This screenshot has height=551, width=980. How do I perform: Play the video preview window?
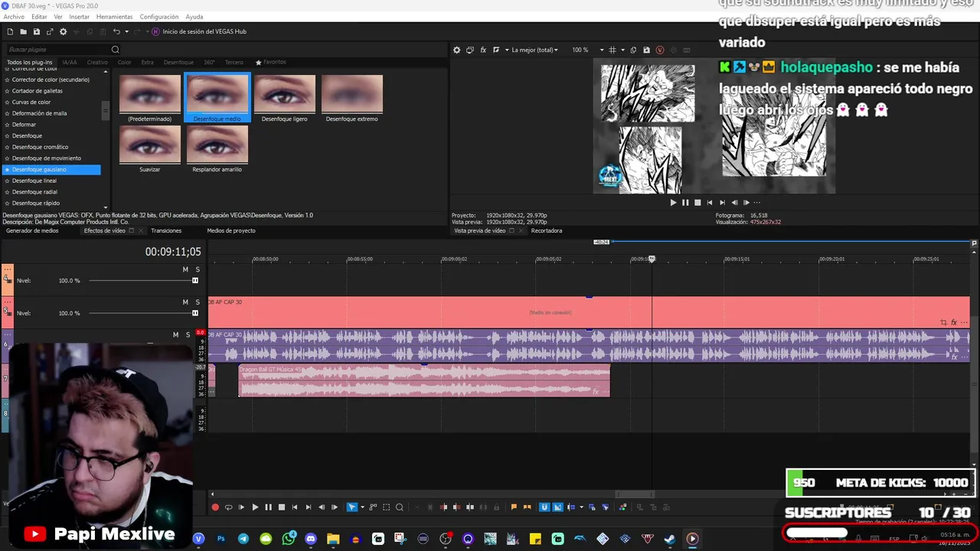[x=673, y=203]
